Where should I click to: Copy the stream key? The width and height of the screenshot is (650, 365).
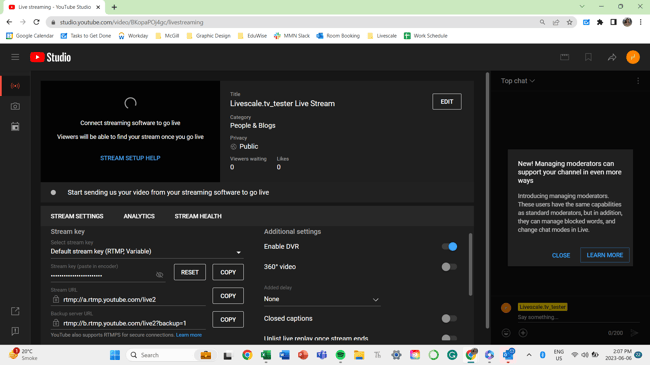click(228, 273)
